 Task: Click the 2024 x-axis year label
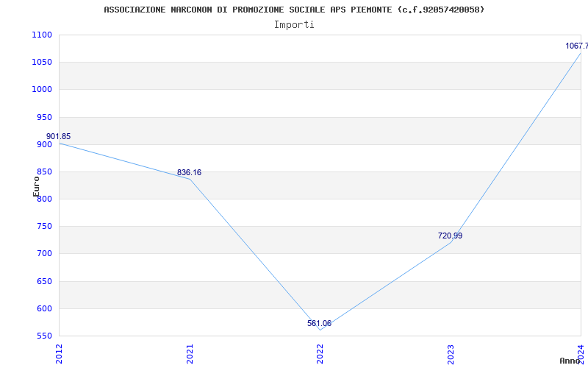[x=581, y=353]
